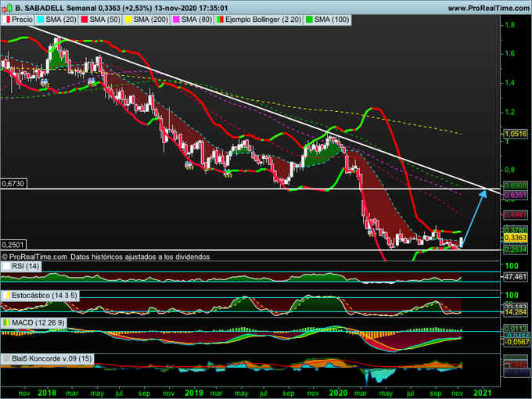Click the 2018 label on time axis
Viewport: 532px width, 399px height.
pyautogui.click(x=47, y=393)
